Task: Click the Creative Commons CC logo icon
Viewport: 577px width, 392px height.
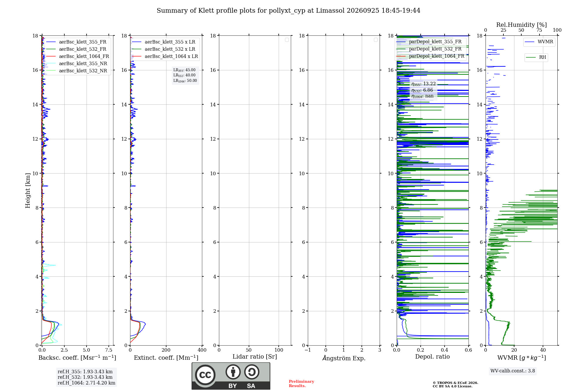Action: point(205,375)
